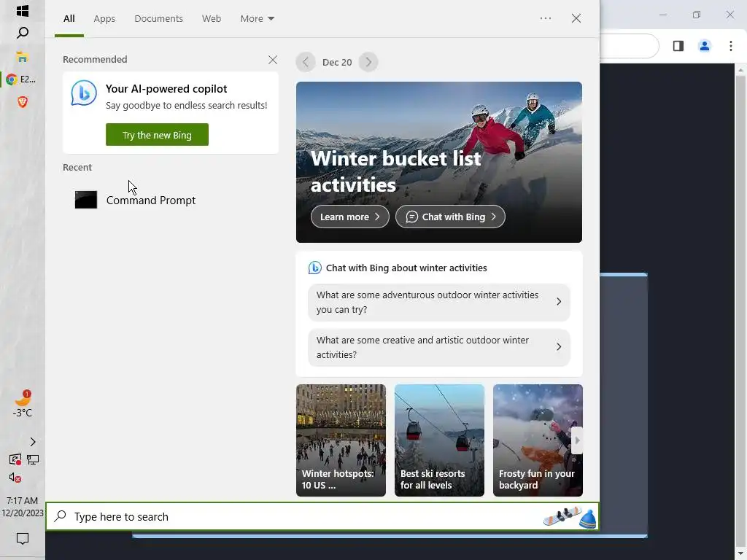Click Chat with Bing button
The image size is (747, 560).
tap(450, 217)
